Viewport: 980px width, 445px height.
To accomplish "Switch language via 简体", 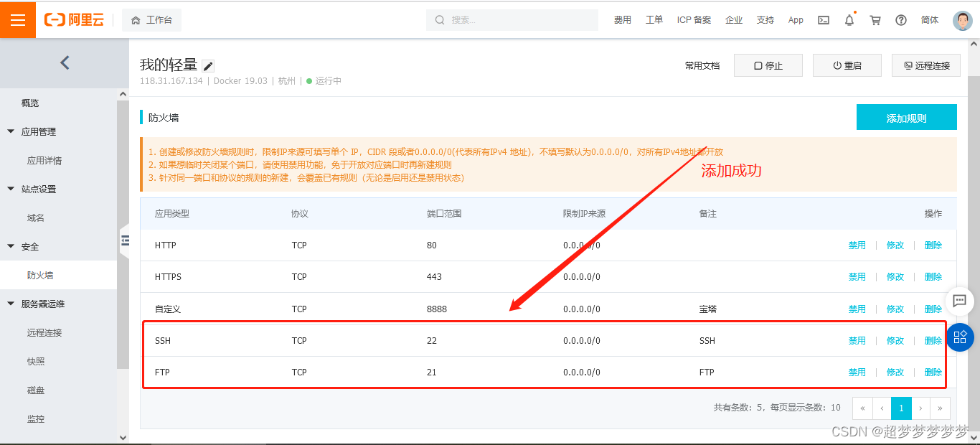I will click(x=930, y=20).
